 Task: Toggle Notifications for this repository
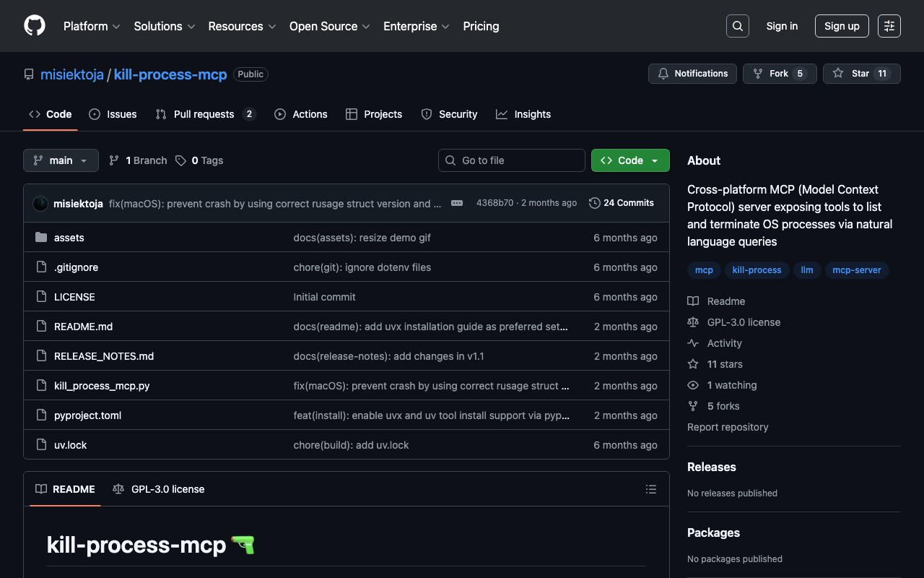pos(692,74)
